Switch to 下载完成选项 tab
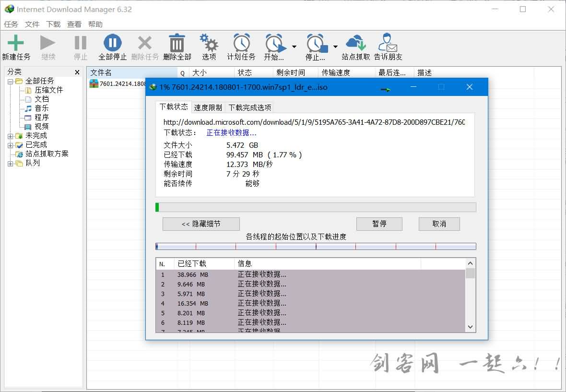 [x=250, y=107]
